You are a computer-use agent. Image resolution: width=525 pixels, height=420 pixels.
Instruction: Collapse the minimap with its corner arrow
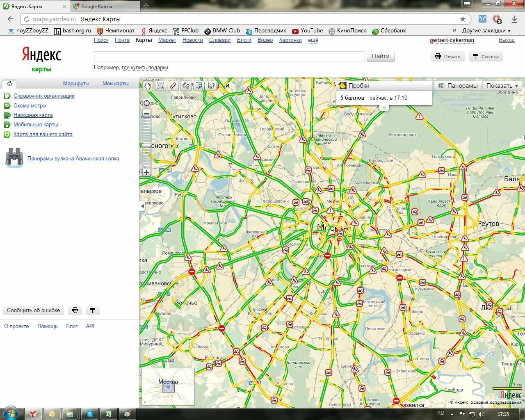pyautogui.click(x=145, y=402)
